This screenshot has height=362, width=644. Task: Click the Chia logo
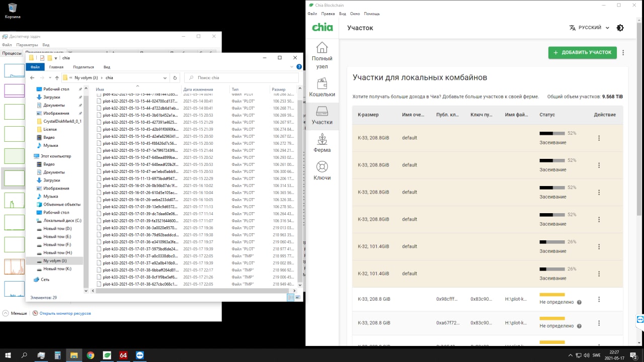click(x=323, y=28)
